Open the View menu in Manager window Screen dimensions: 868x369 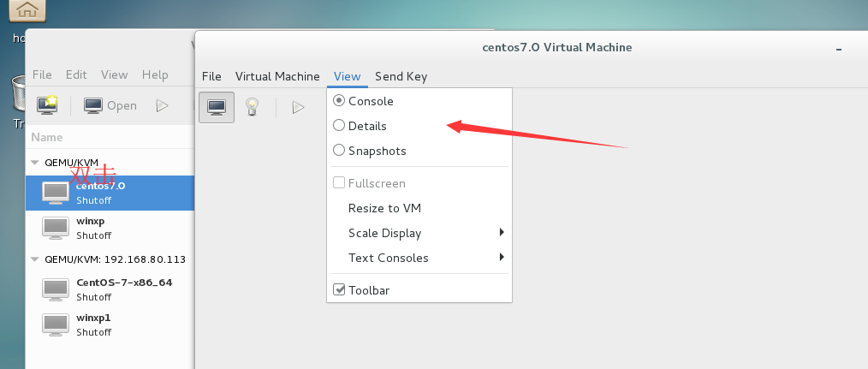tap(114, 74)
